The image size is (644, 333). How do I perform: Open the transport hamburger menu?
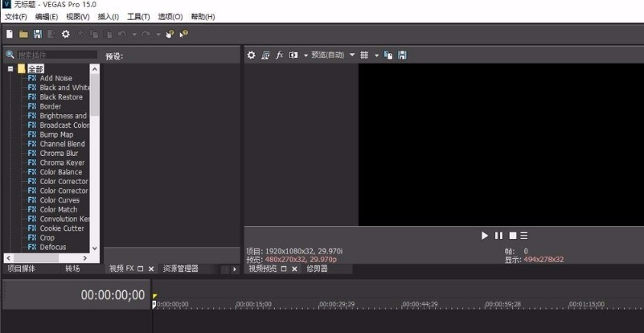524,236
